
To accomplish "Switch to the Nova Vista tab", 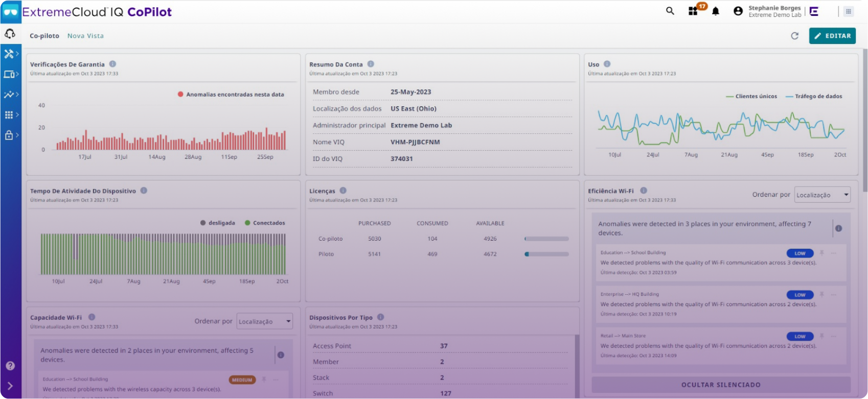I will 85,36.
